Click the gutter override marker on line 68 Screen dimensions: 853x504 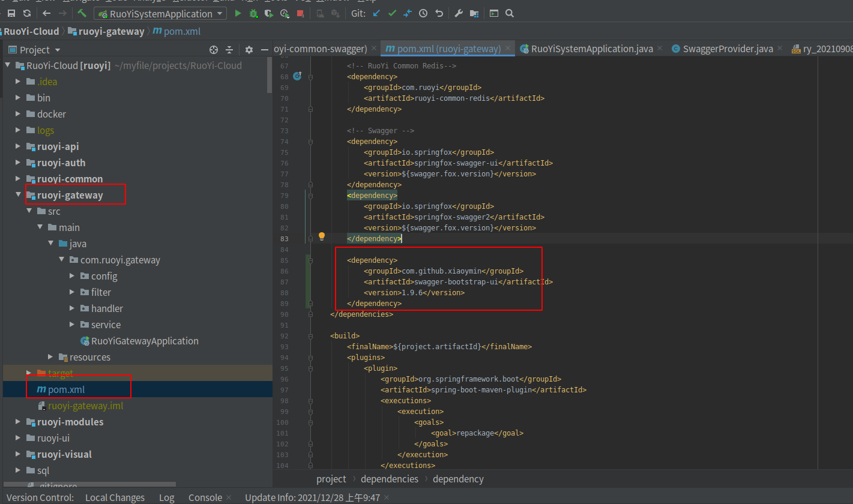tap(297, 76)
